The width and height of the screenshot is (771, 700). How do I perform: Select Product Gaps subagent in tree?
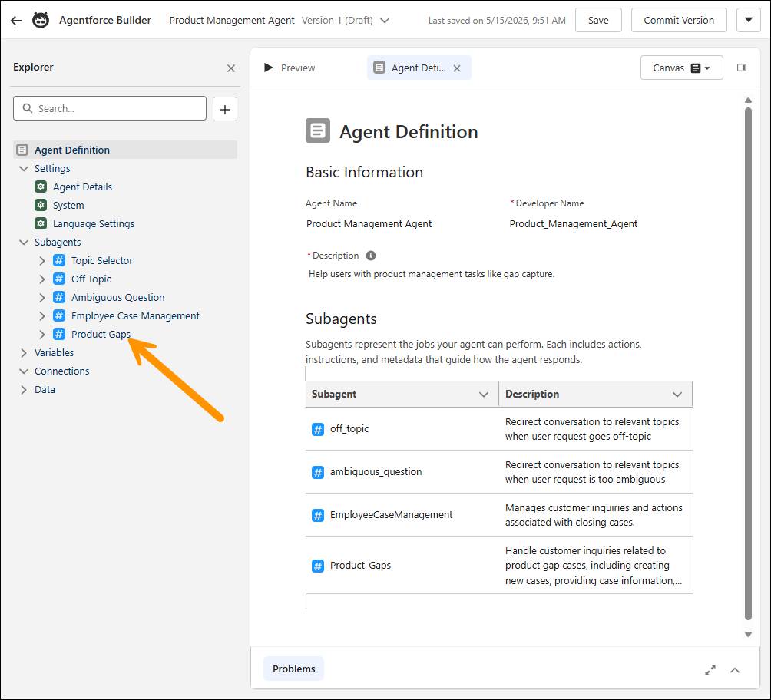point(101,335)
